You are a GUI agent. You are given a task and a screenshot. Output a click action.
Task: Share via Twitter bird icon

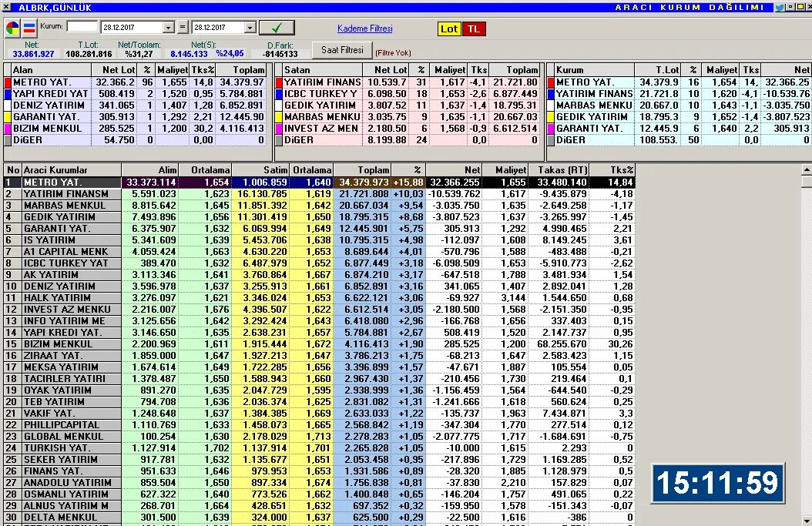(780, 7)
